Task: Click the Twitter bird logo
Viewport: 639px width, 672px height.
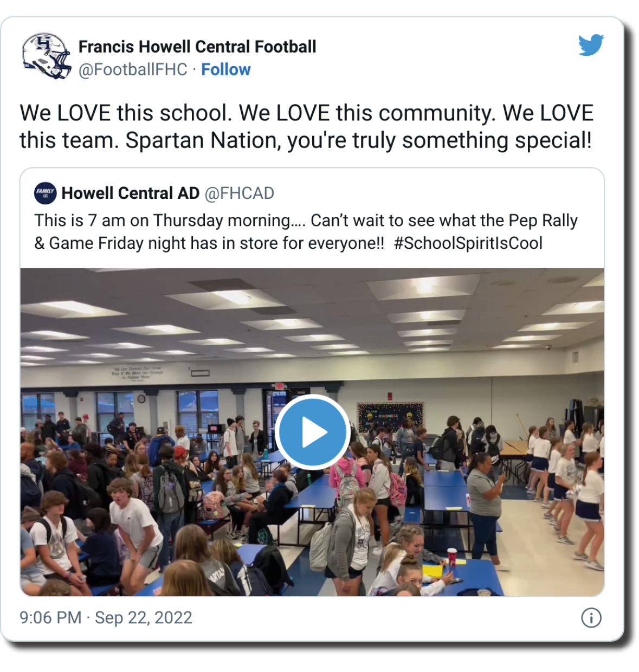Action: click(590, 45)
